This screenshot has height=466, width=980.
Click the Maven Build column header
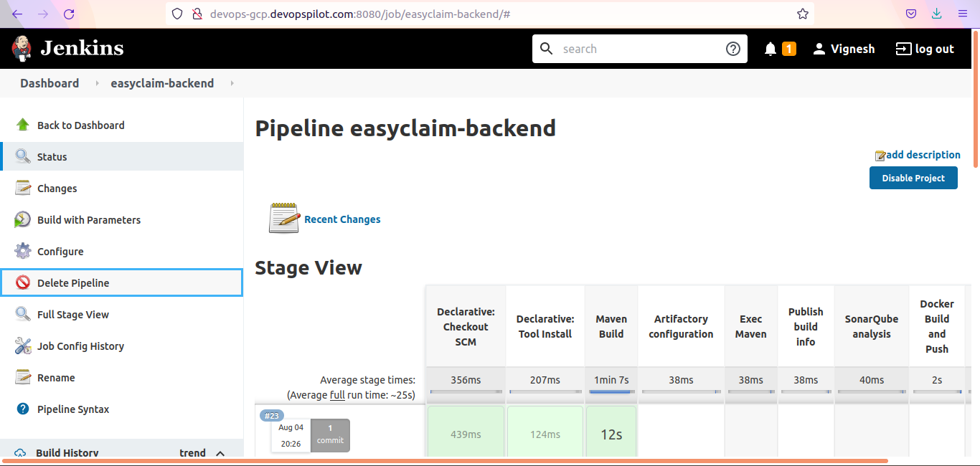611,327
